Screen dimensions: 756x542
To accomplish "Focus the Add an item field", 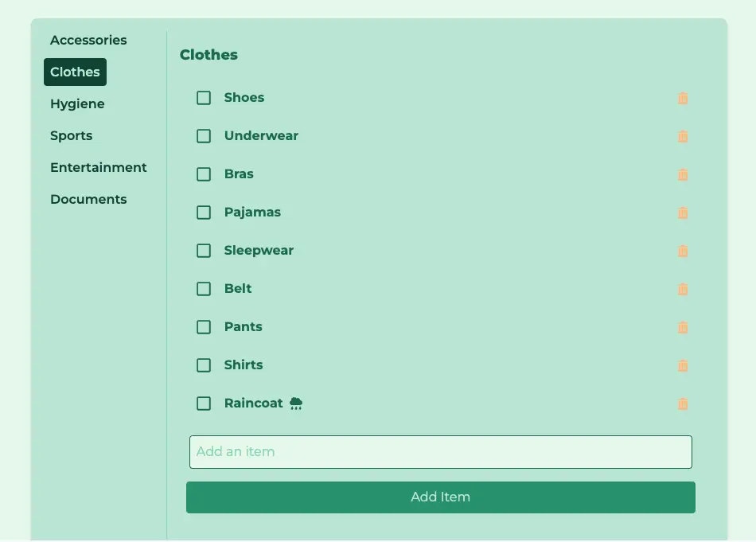I will 441,452.
